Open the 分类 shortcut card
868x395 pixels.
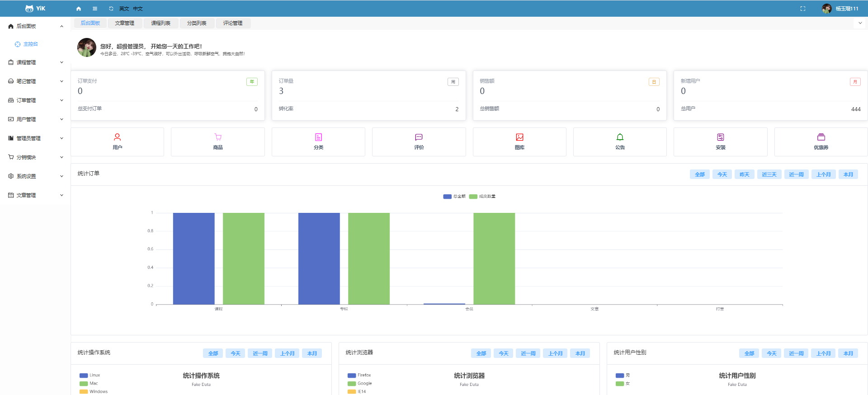[x=318, y=142]
